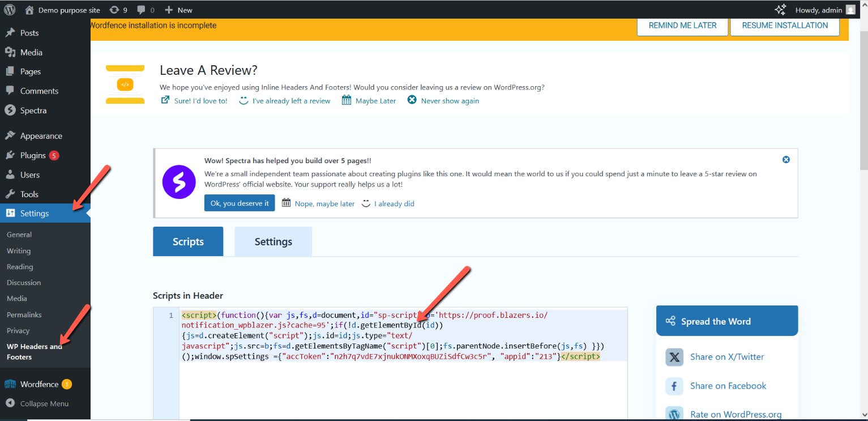Open Media settings submenu item

[17, 299]
